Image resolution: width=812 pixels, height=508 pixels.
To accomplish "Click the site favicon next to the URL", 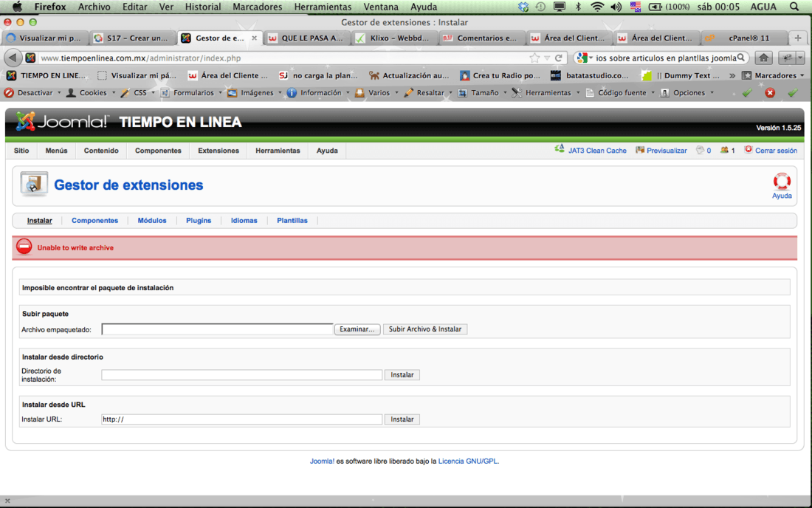I will (30, 58).
